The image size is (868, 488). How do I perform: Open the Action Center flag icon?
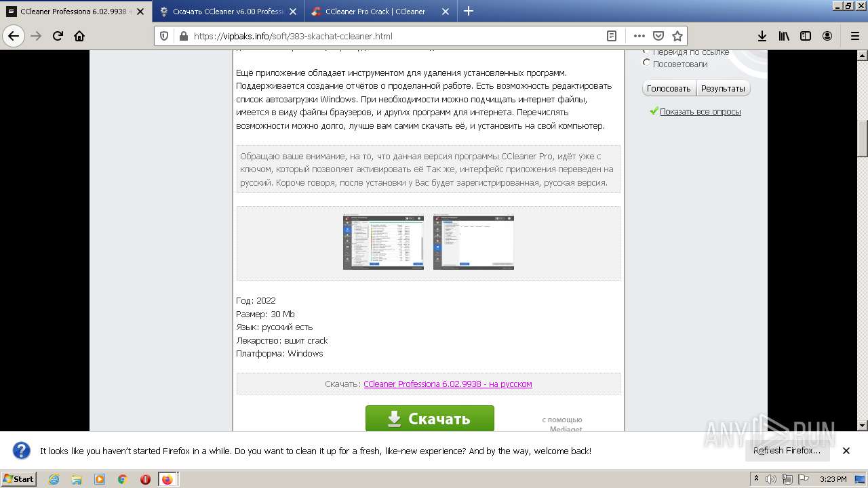coord(803,479)
